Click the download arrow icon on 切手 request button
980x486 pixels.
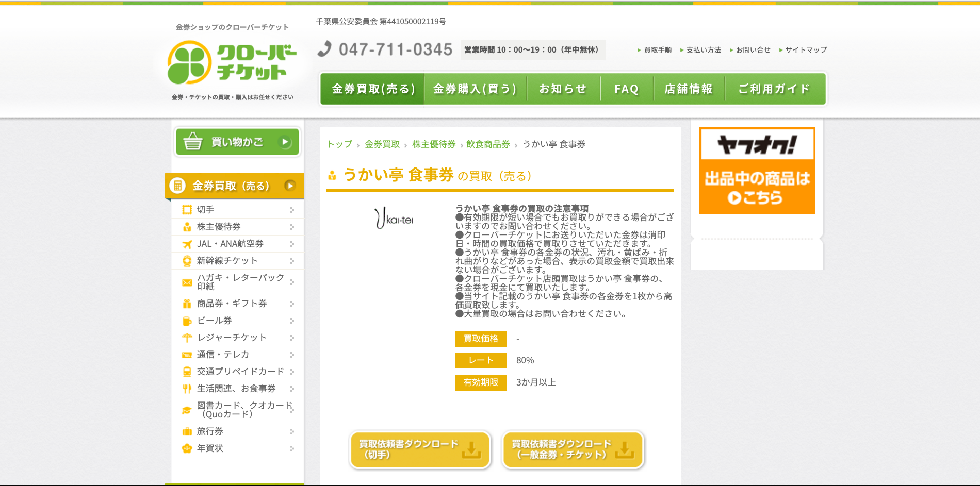[471, 449]
